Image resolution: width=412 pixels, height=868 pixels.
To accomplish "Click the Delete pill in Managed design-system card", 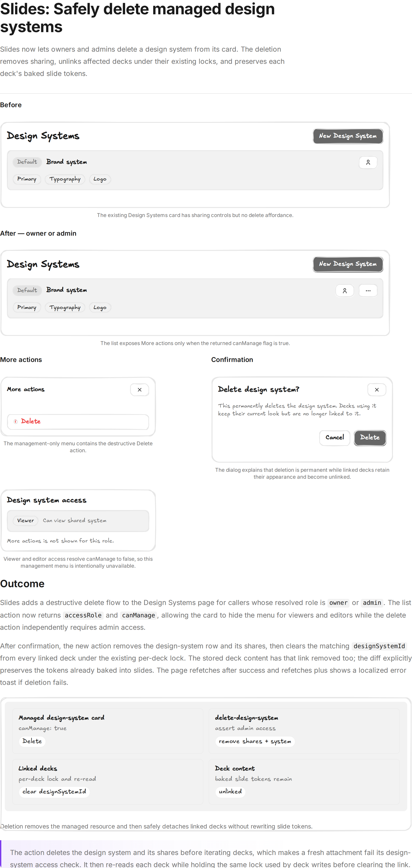I will [x=32, y=741].
